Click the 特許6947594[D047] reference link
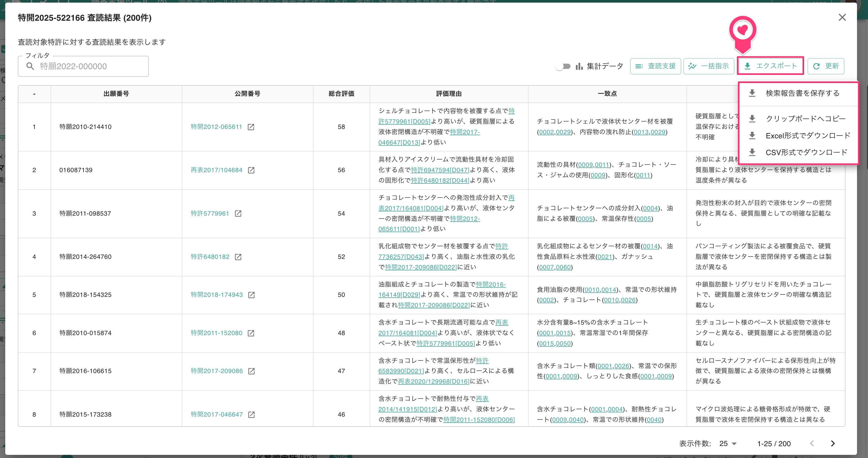 (x=440, y=170)
